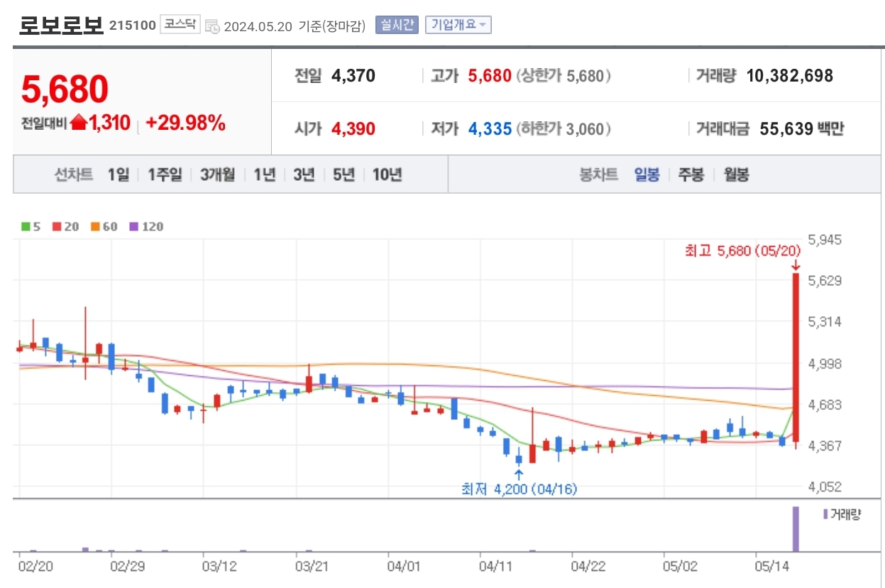The width and height of the screenshot is (885, 588).
Task: Switch to 주봉 candle chart
Action: pyautogui.click(x=691, y=174)
